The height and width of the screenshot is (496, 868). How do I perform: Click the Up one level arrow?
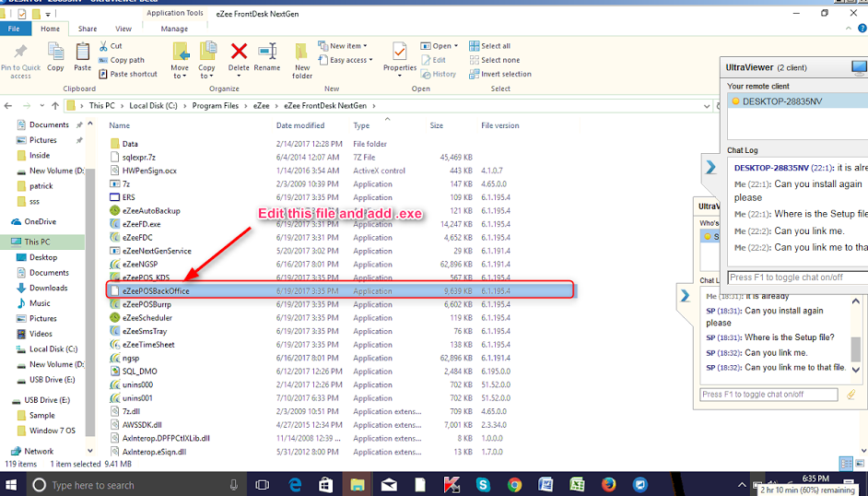tap(55, 106)
